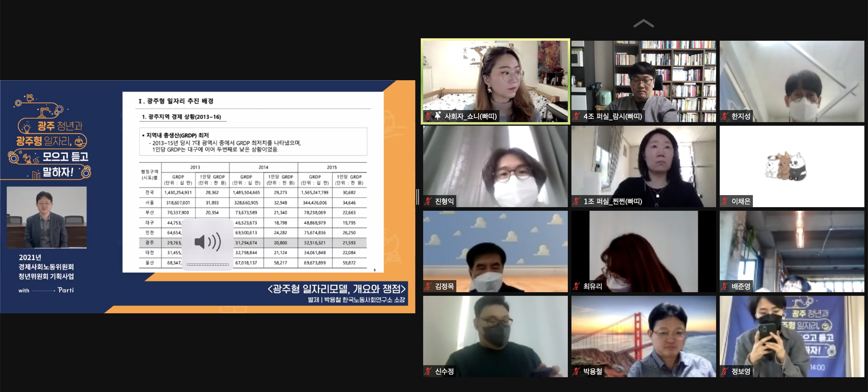Viewport: 868px width, 392px height.
Task: Click the 4조 퍼실_람시(빠띠) name label
Action: [613, 116]
